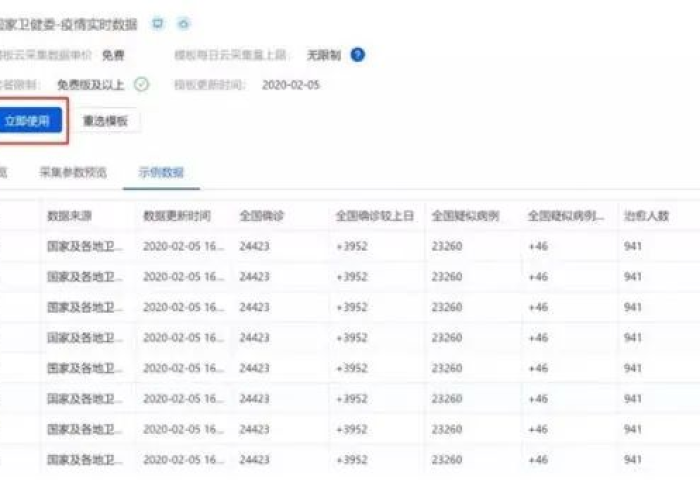Click the 治愈人数 column header
The height and width of the screenshot is (500, 700).
tap(646, 216)
